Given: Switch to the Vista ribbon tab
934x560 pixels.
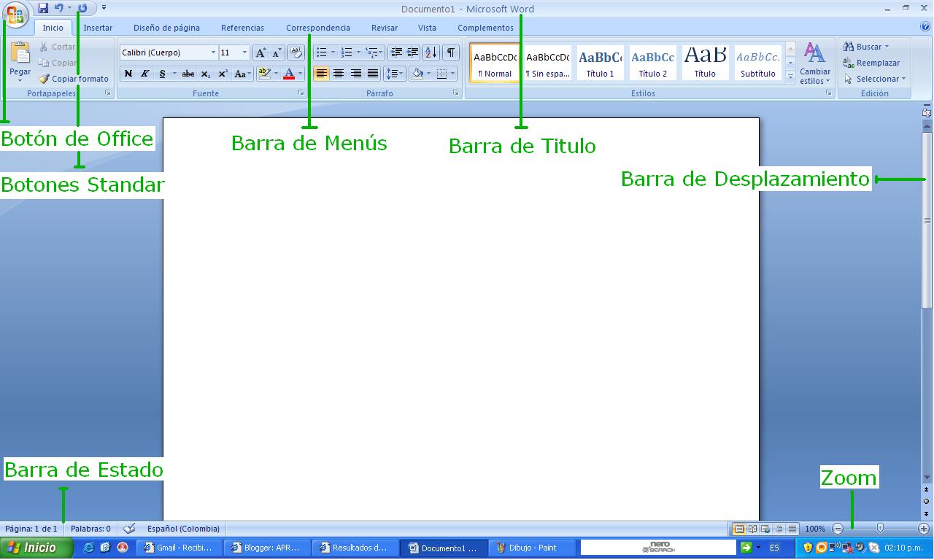Looking at the screenshot, I should 427,28.
